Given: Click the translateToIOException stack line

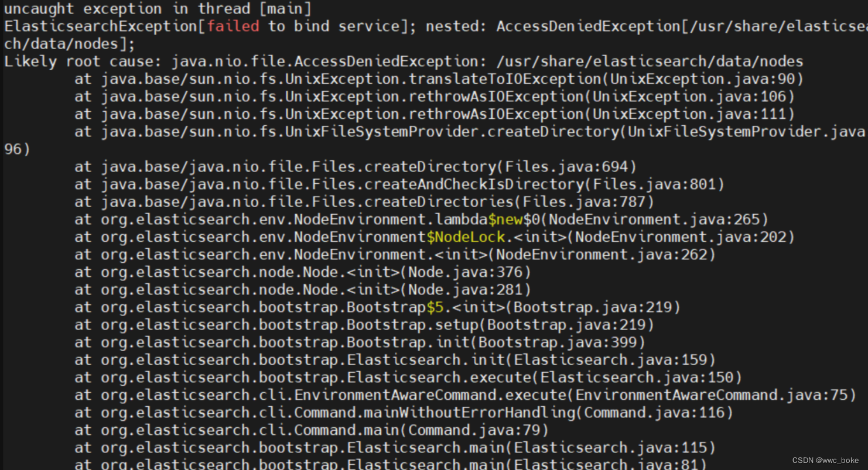Looking at the screenshot, I should click(439, 79).
